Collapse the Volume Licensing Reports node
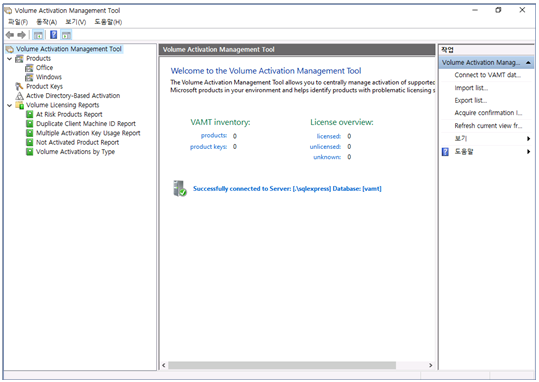Screen dimensions: 539x382 pyautogui.click(x=10, y=105)
